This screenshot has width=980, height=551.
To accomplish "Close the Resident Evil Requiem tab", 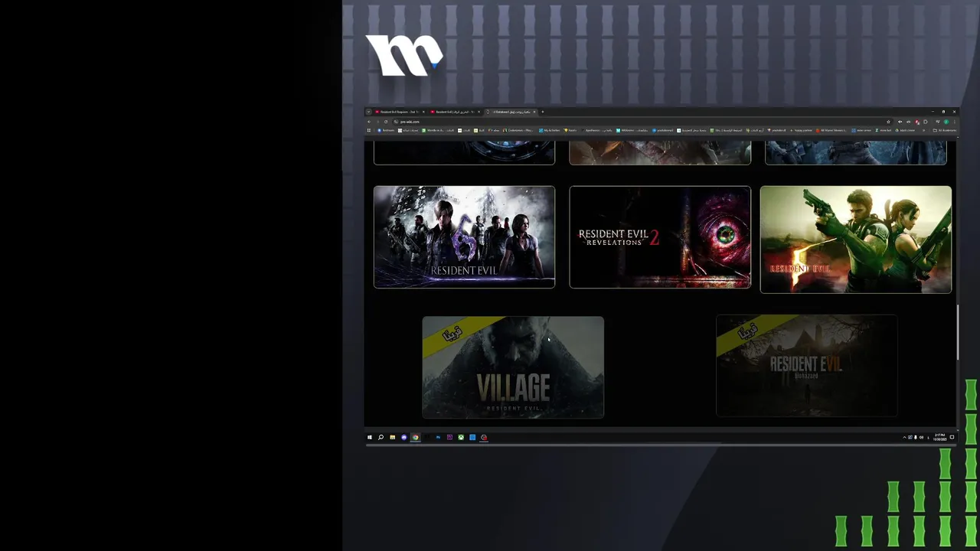I will pyautogui.click(x=423, y=112).
